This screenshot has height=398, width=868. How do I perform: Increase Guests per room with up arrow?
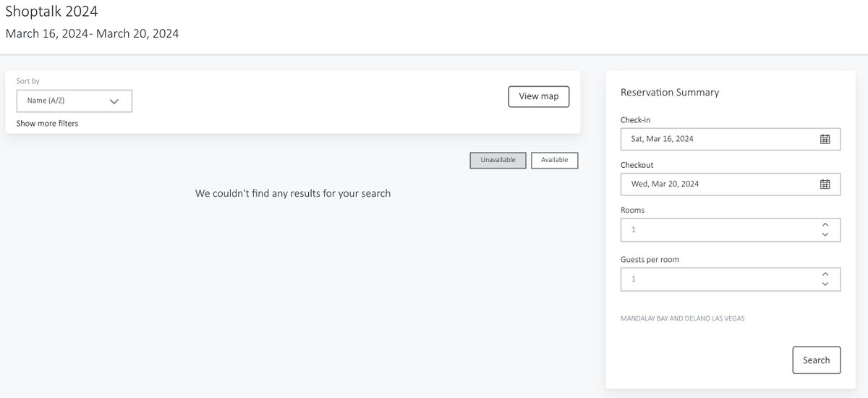tap(825, 274)
